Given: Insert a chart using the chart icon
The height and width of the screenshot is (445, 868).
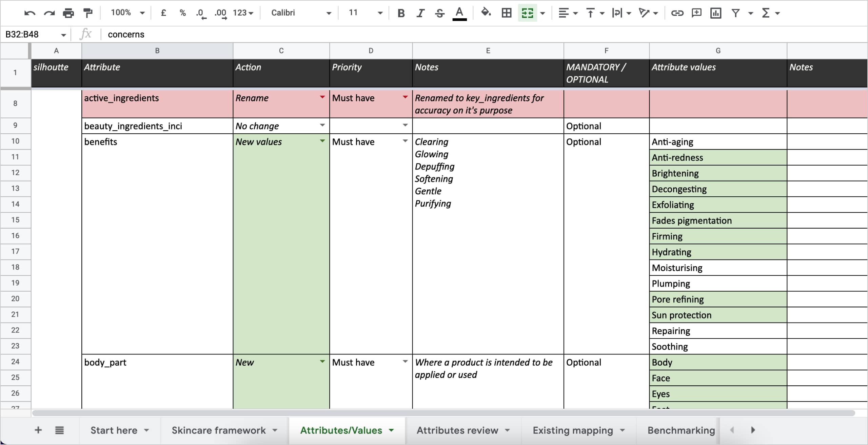Looking at the screenshot, I should (715, 13).
